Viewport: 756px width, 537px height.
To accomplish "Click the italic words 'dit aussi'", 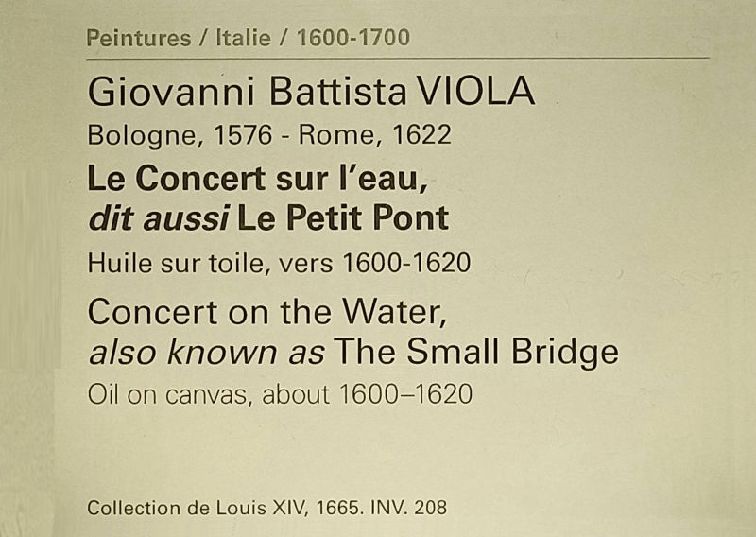I will pos(159,218).
